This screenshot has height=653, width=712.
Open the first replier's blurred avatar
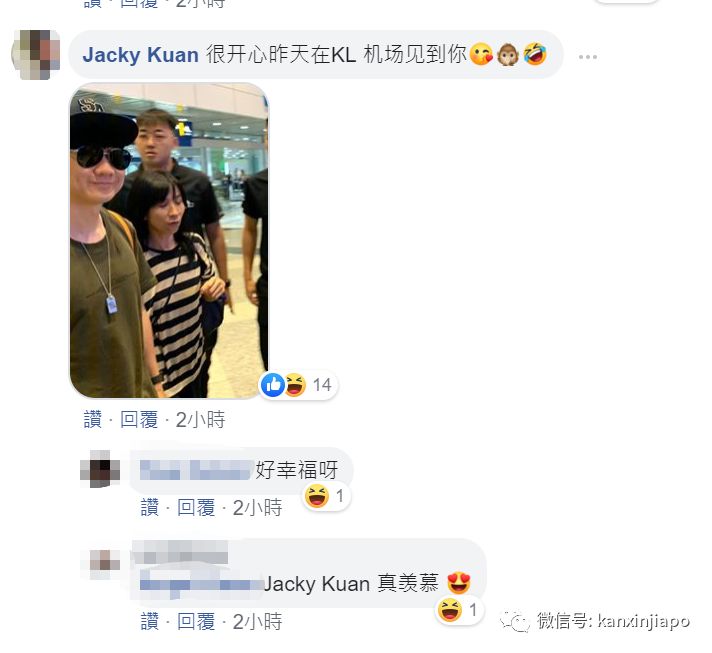100,469
